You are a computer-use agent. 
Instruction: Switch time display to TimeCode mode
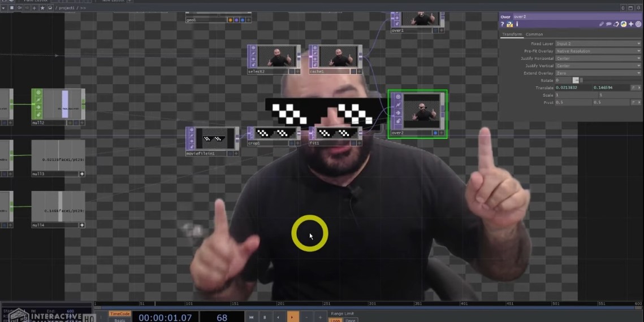(x=119, y=314)
